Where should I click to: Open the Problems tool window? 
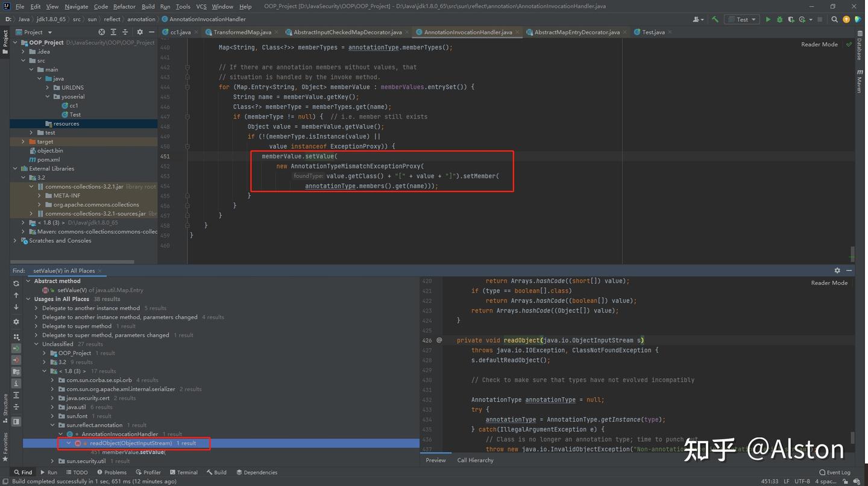pyautogui.click(x=111, y=472)
